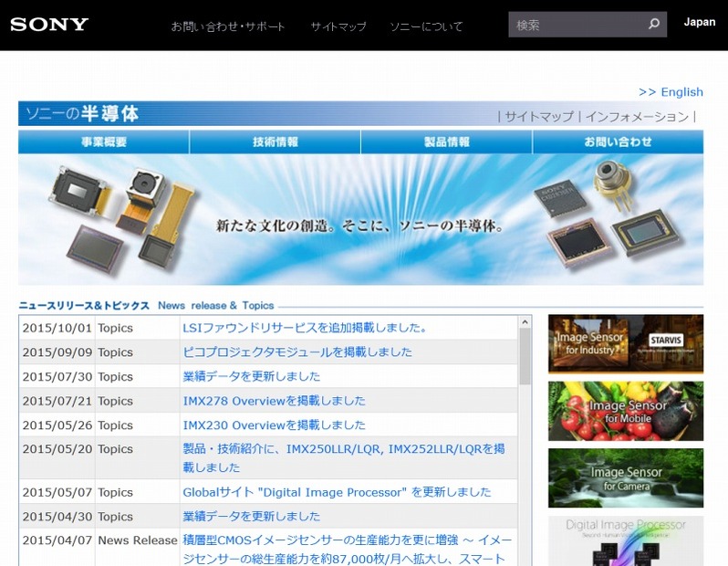Open サイトマップ in black header bar
Screen dimensions: 728x566
pyautogui.click(x=338, y=26)
